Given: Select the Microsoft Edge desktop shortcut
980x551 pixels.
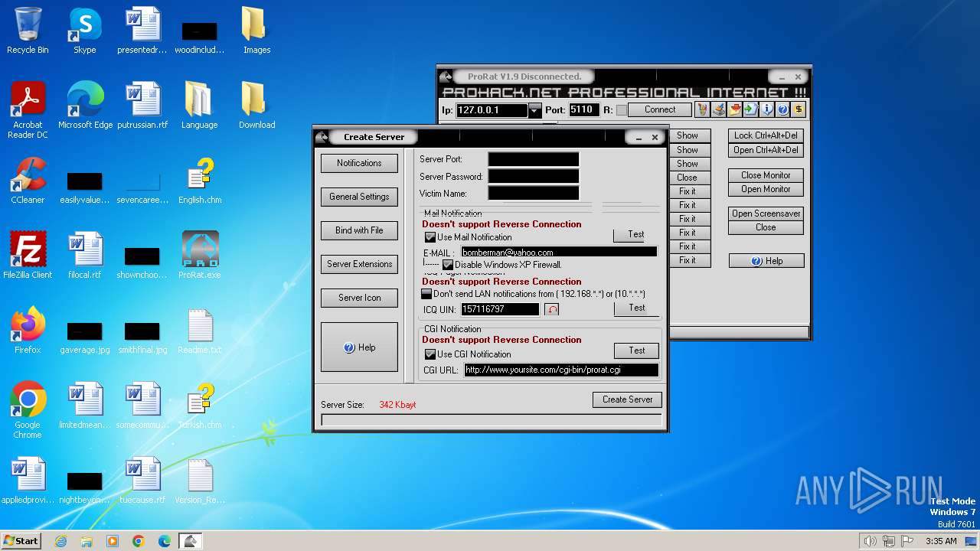Looking at the screenshot, I should coord(85,106).
